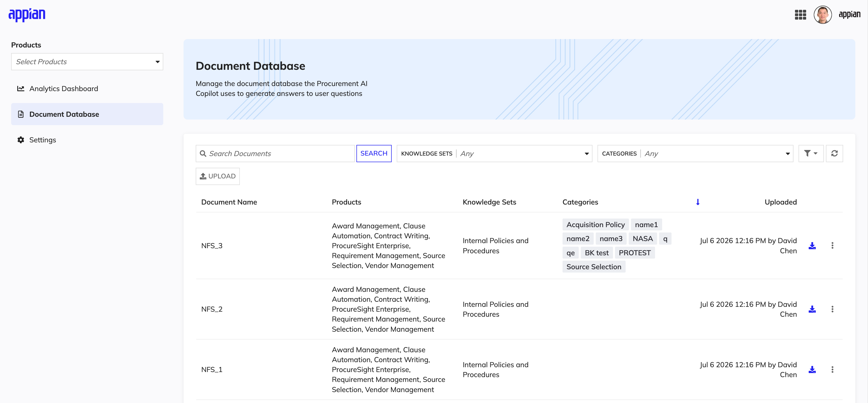This screenshot has width=868, height=403.
Task: Sort by Document Name column header
Action: coord(229,202)
